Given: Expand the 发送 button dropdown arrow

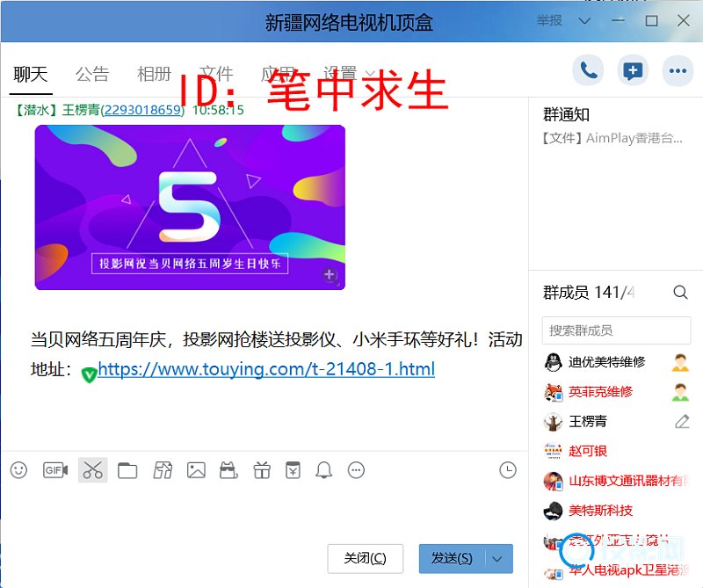Looking at the screenshot, I should (x=496, y=559).
